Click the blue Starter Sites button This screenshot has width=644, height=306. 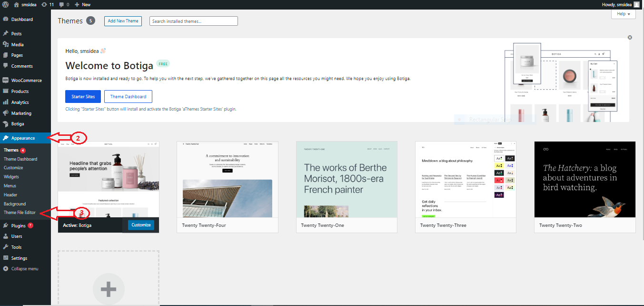click(x=83, y=97)
